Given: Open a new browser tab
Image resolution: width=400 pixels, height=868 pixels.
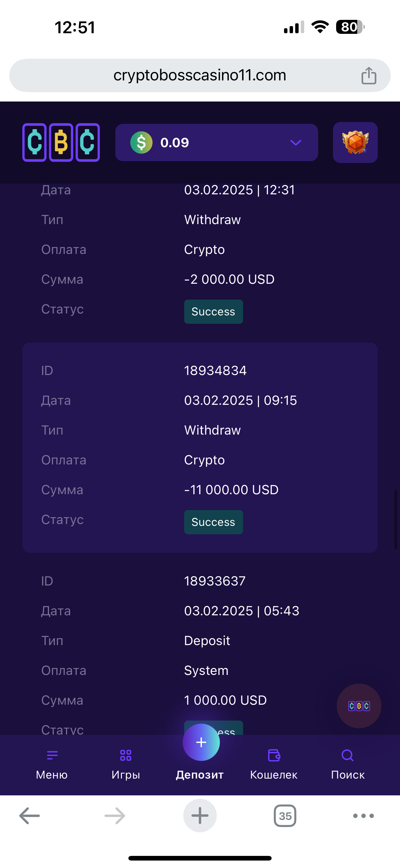Looking at the screenshot, I should 200,816.
